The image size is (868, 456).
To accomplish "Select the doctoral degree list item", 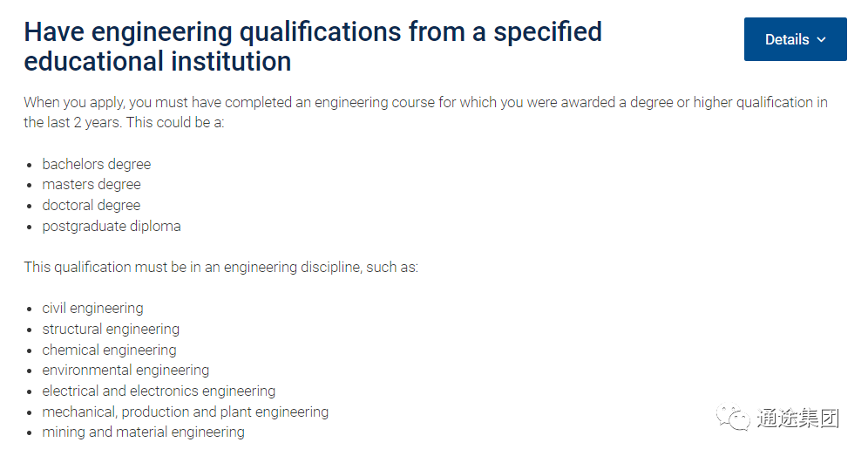I will tap(92, 206).
